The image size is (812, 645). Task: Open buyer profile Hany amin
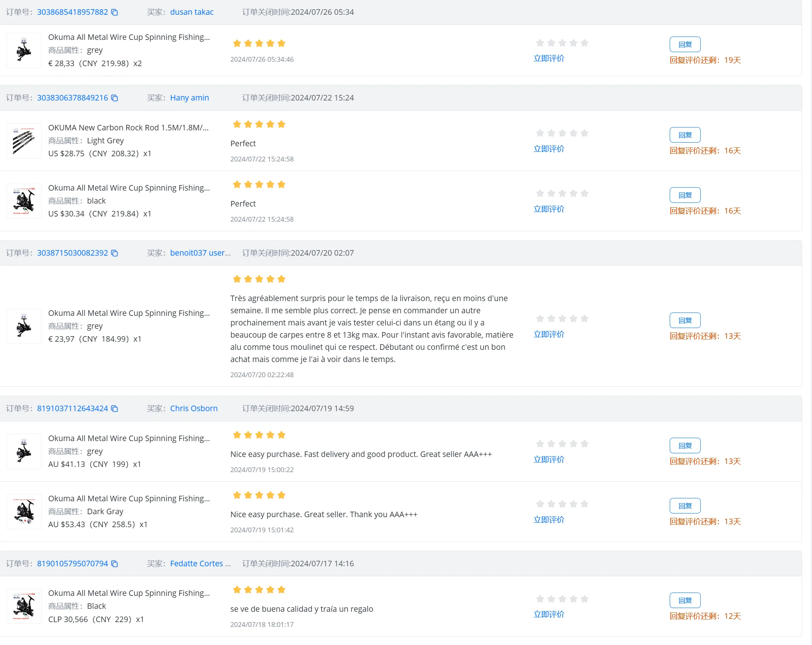pos(190,98)
